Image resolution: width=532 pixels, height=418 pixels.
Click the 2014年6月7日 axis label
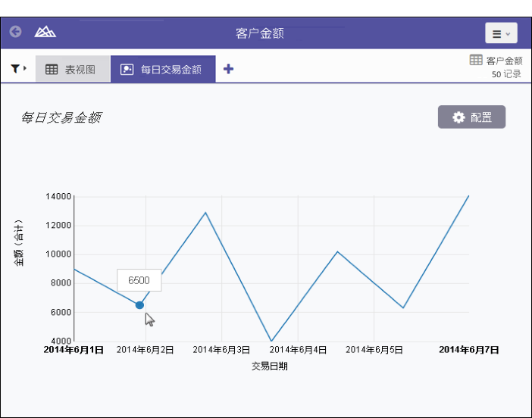click(468, 350)
